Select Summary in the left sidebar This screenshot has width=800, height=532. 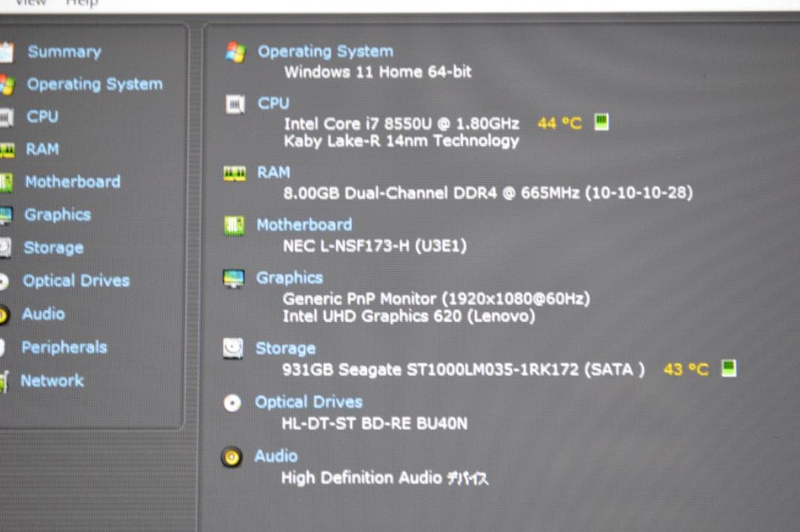coord(64,51)
